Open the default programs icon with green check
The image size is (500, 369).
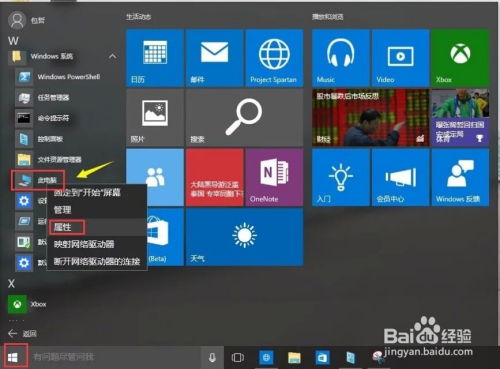tap(24, 242)
